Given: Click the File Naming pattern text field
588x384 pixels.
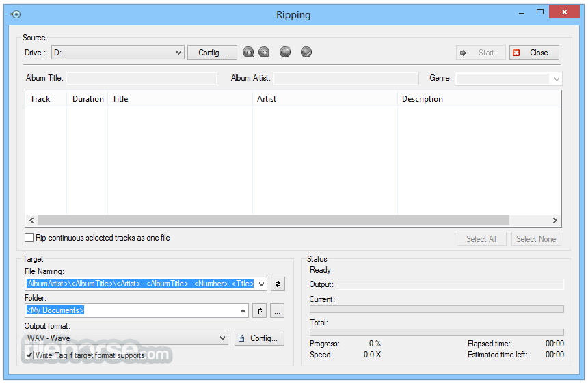Looking at the screenshot, I should coord(141,284).
